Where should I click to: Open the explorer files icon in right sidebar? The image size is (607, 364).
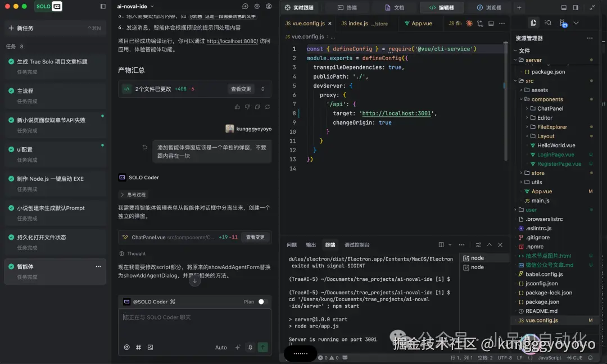(x=533, y=23)
